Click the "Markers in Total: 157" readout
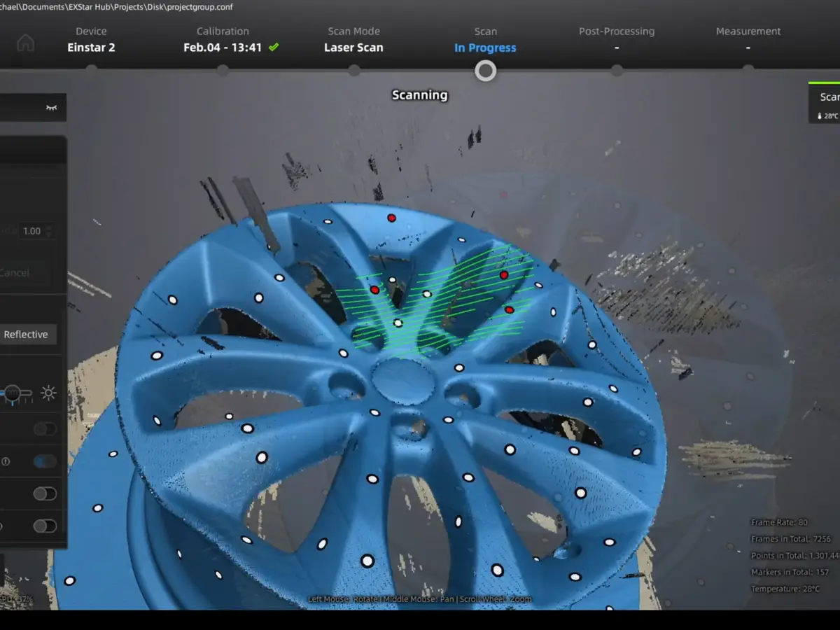840x630 pixels. click(x=790, y=573)
